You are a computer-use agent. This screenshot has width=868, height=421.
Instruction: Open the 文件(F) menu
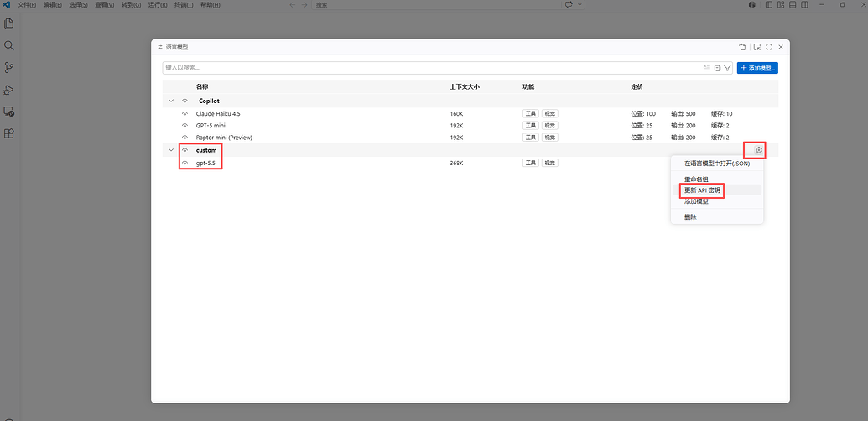point(27,4)
